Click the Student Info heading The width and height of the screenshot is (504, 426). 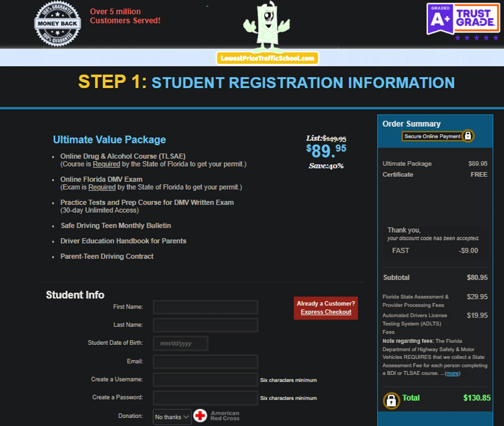(75, 295)
